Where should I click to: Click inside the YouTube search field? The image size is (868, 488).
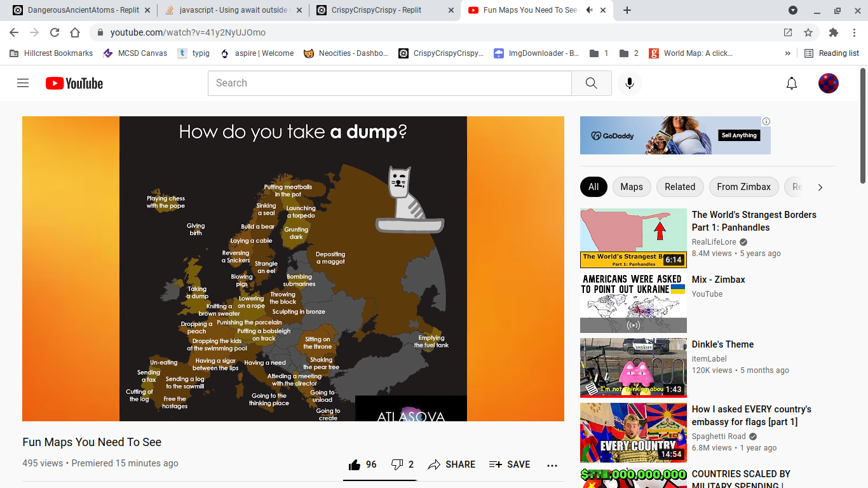[389, 83]
